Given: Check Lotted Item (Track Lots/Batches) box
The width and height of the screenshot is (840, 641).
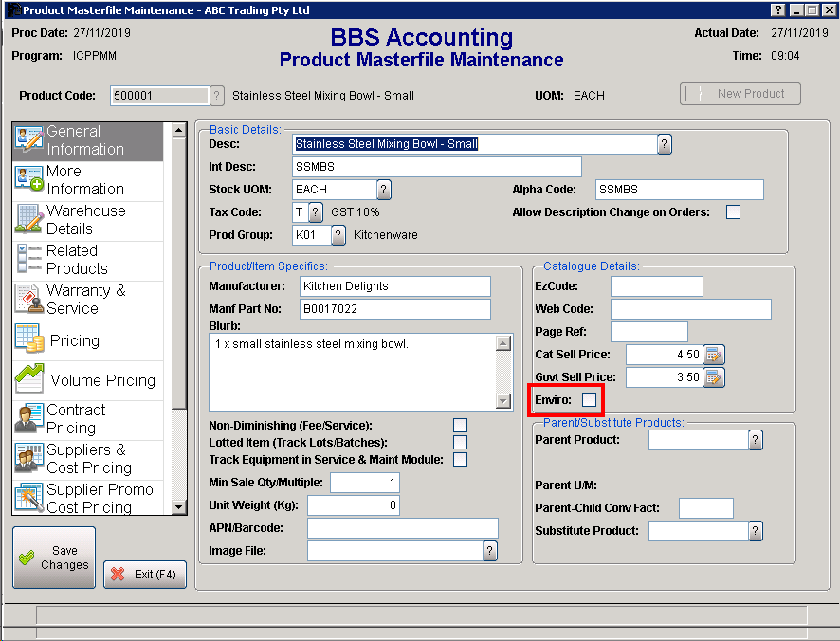Looking at the screenshot, I should pos(461,442).
